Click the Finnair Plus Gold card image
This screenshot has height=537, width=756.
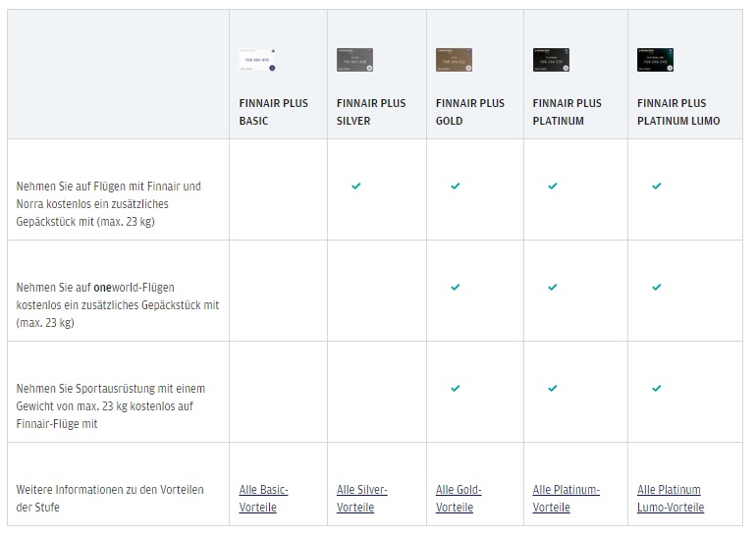455,60
